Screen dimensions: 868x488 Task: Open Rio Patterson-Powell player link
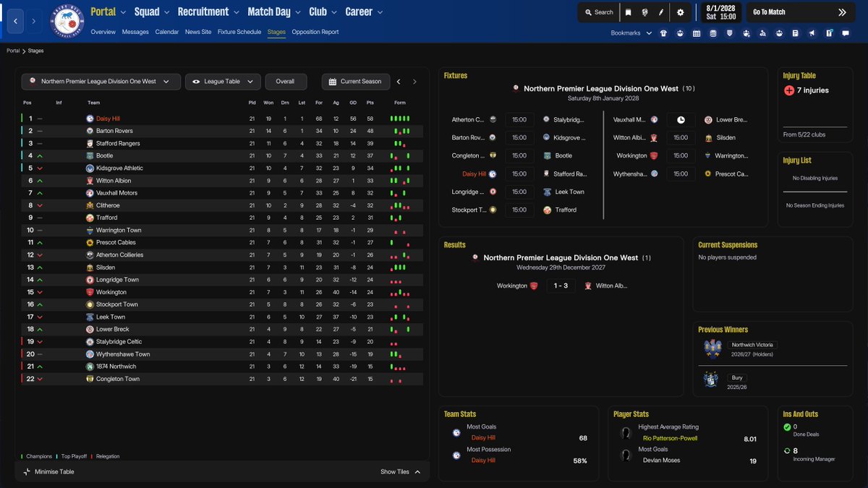coord(671,438)
